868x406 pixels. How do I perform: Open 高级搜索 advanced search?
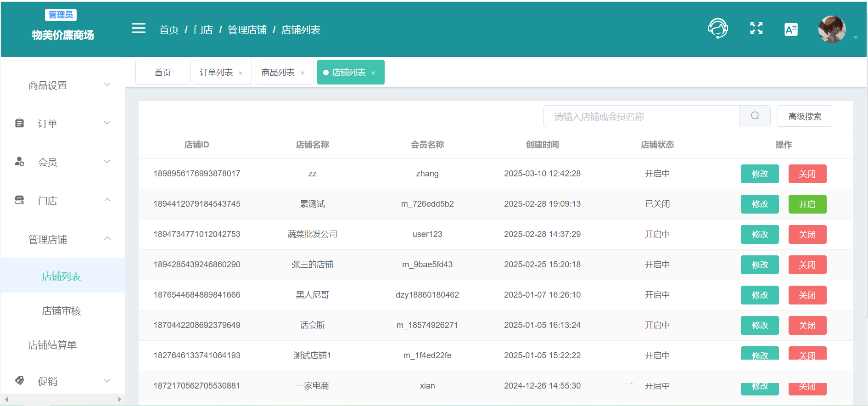(804, 116)
